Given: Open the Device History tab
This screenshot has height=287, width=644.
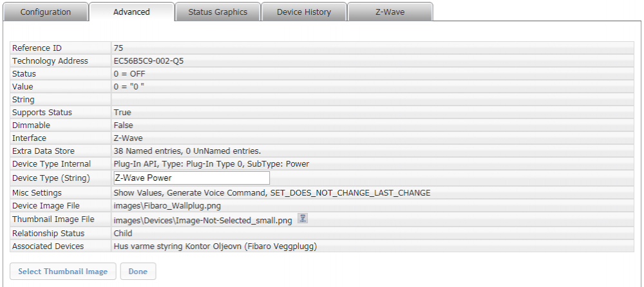Looking at the screenshot, I should 304,12.
